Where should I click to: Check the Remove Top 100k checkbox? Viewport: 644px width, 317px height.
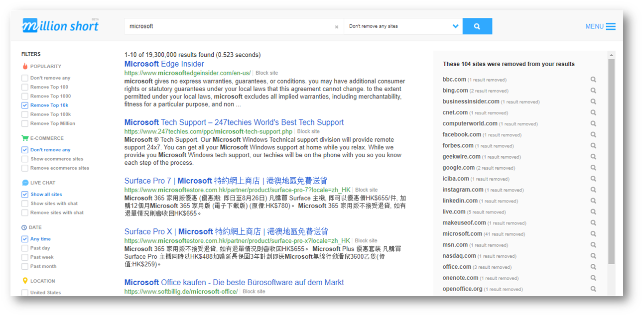pos(25,114)
